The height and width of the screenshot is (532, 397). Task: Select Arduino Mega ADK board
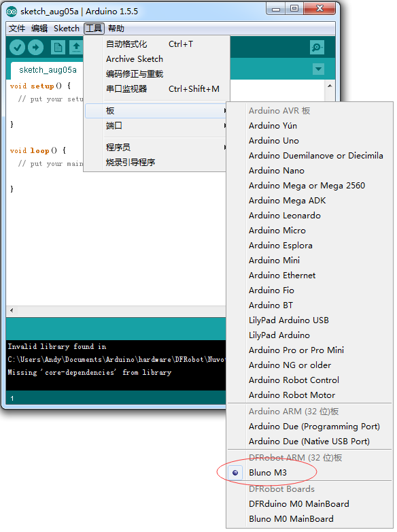tap(310, 201)
